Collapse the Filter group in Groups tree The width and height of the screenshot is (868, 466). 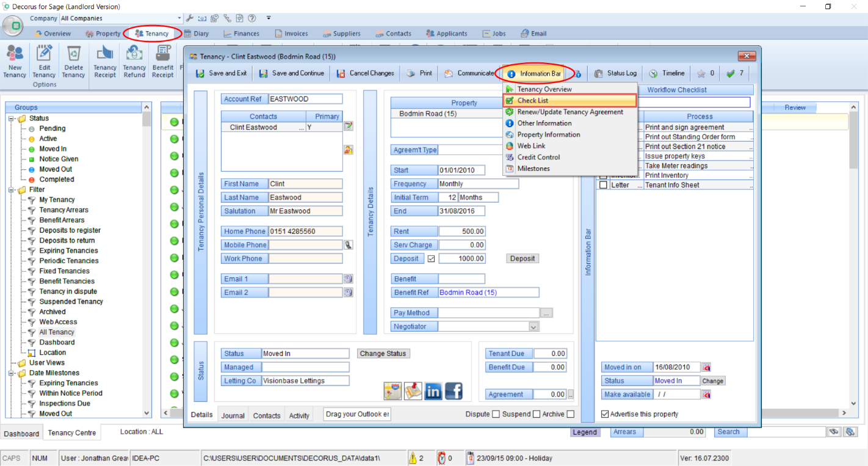pyautogui.click(x=12, y=190)
